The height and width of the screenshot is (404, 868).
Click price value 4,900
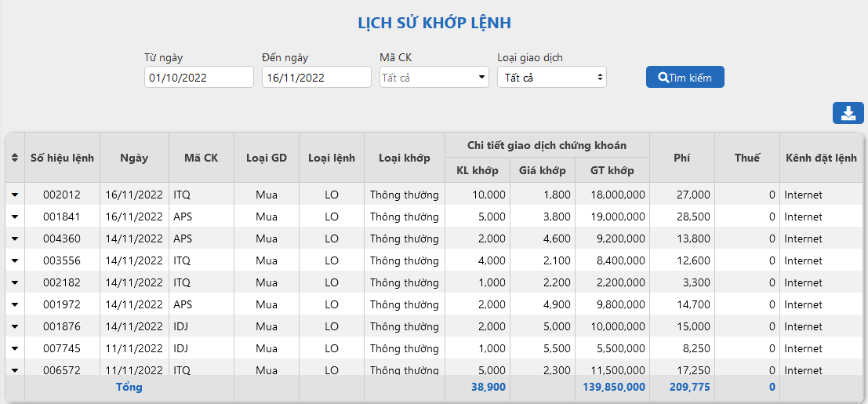click(x=557, y=304)
